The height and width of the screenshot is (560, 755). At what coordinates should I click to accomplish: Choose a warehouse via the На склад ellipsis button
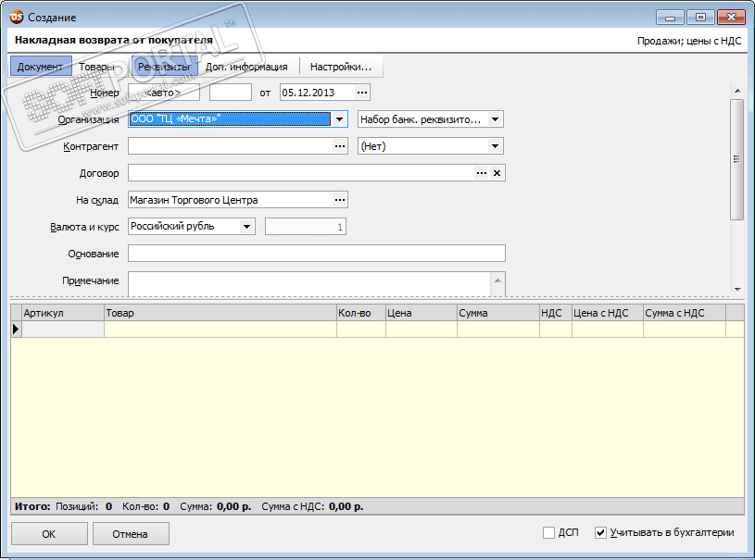(340, 200)
